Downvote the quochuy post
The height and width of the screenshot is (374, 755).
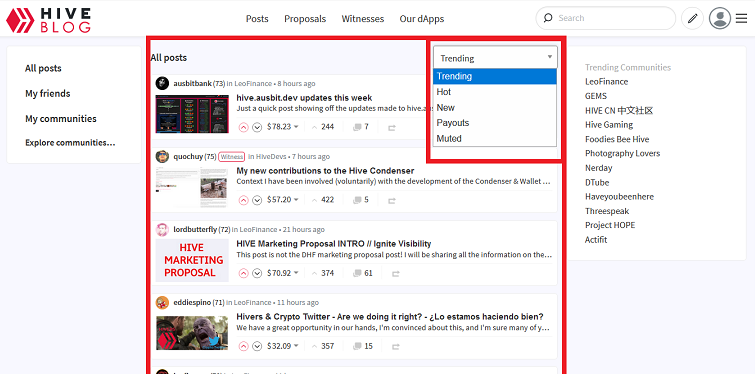point(257,200)
